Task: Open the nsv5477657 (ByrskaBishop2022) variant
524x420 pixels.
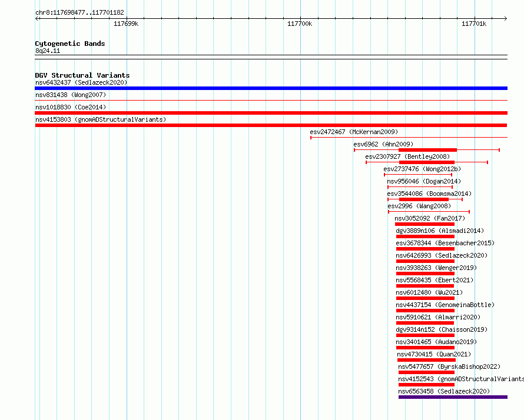Action: pyautogui.click(x=426, y=372)
